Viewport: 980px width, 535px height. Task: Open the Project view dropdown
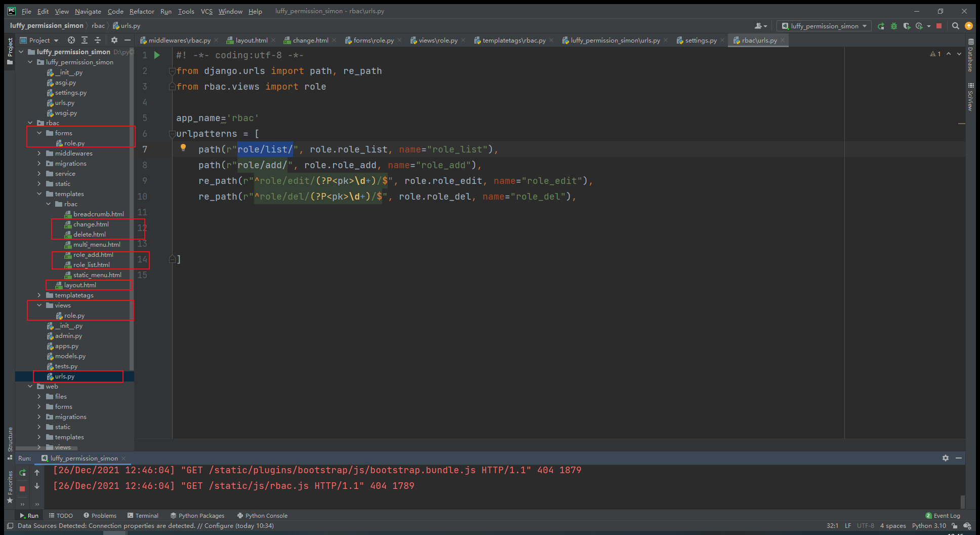[x=39, y=40]
